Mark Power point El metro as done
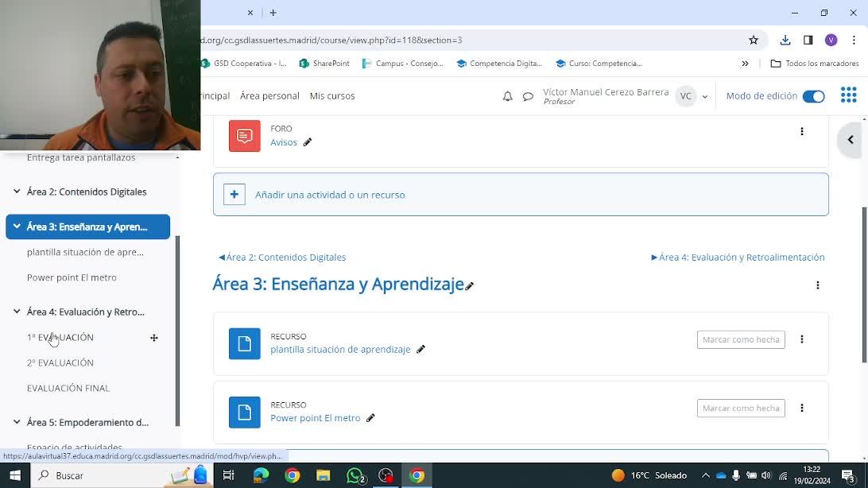868x488 pixels. 741,409
